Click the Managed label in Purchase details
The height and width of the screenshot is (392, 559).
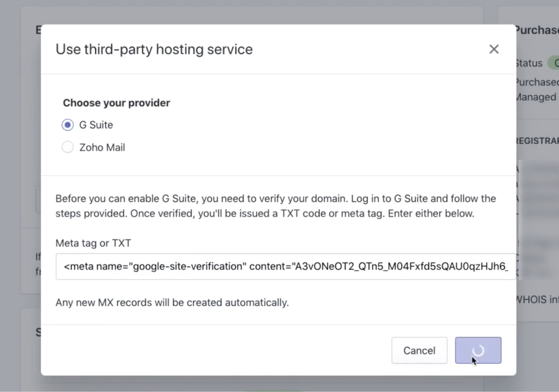(535, 97)
